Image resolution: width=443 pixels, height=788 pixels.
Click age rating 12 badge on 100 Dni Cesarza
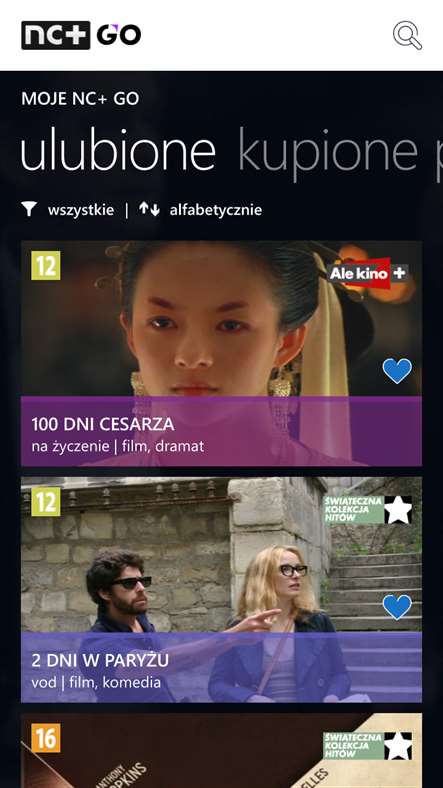[46, 265]
